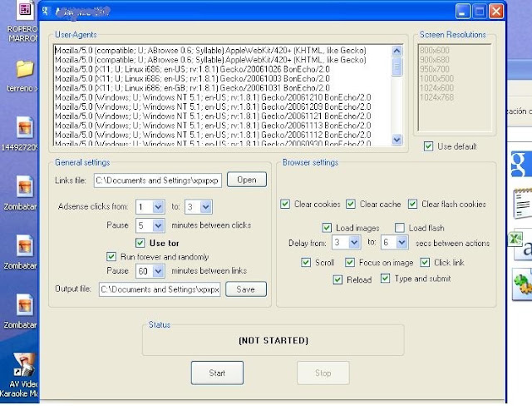Select 800x600 in Screen Resolutions list
The height and width of the screenshot is (410, 532).
click(435, 50)
